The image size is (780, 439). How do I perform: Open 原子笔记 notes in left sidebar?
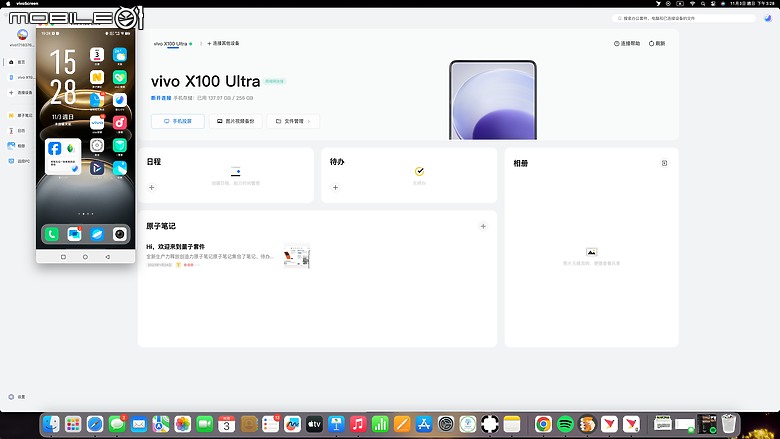(20, 115)
